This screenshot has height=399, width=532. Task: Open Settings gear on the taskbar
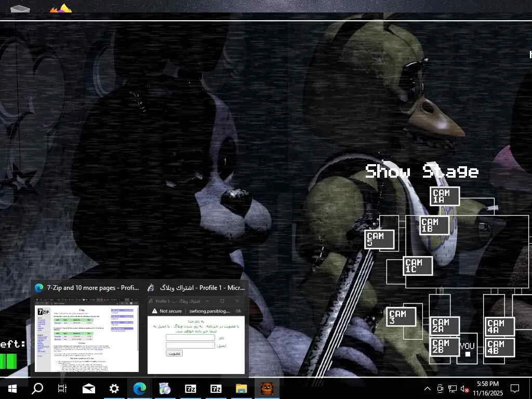114,389
